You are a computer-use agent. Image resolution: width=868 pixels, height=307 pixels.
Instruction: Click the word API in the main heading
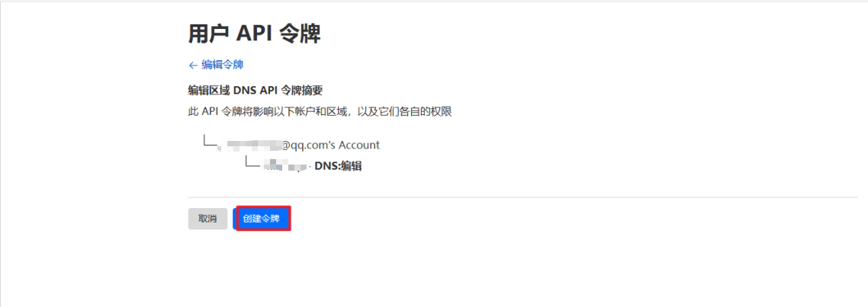point(252,34)
